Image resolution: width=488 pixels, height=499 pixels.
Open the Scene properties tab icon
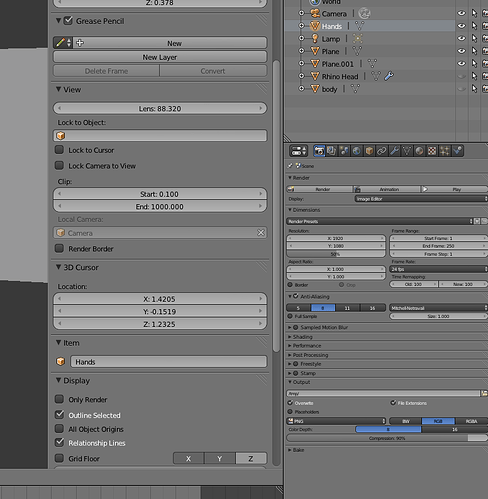(x=344, y=151)
